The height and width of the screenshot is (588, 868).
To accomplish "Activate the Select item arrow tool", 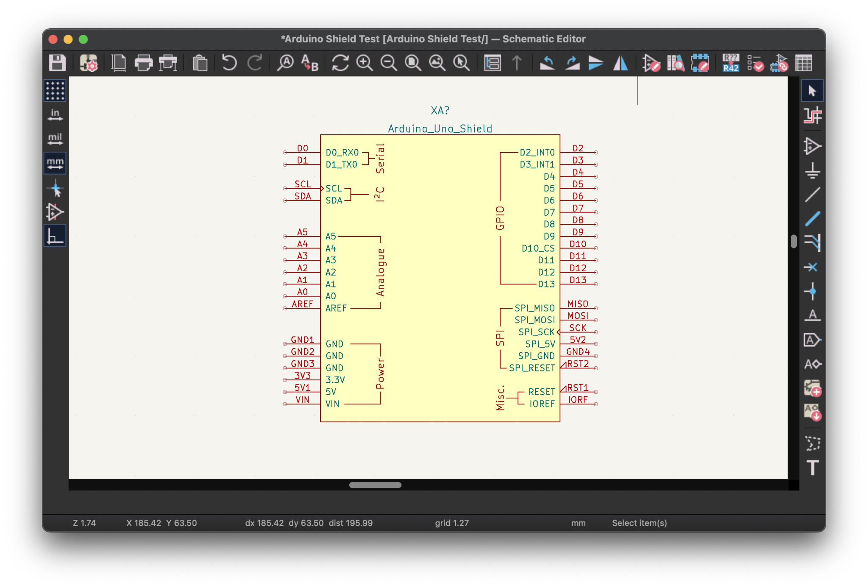I will (x=812, y=91).
